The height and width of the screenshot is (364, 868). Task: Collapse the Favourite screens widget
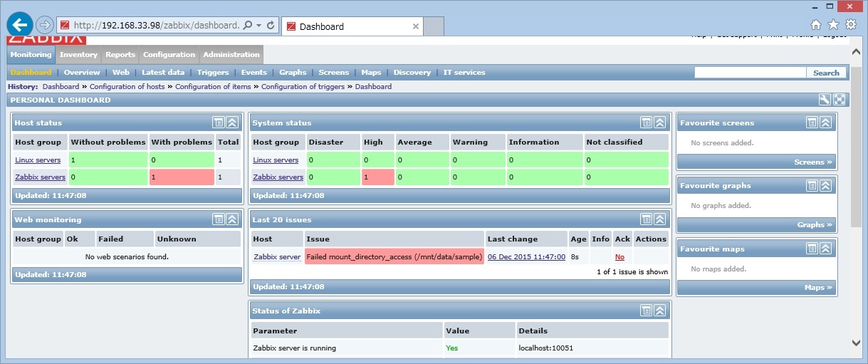pos(825,123)
